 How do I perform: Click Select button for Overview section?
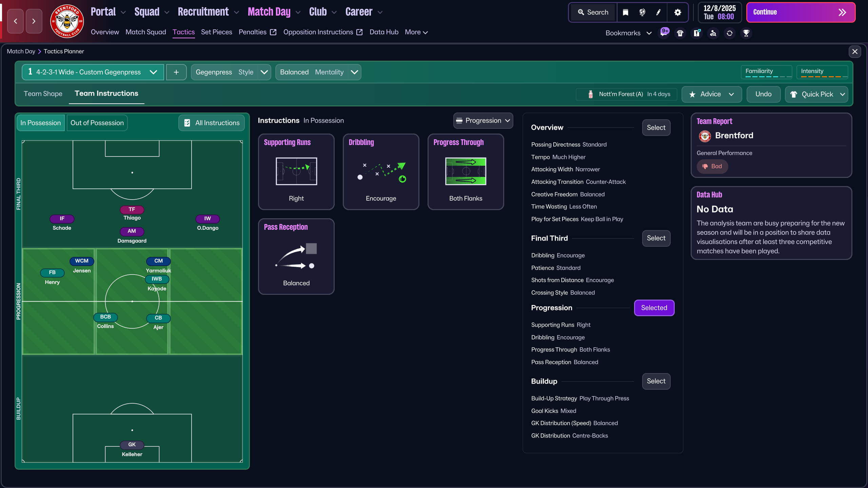[x=656, y=128]
